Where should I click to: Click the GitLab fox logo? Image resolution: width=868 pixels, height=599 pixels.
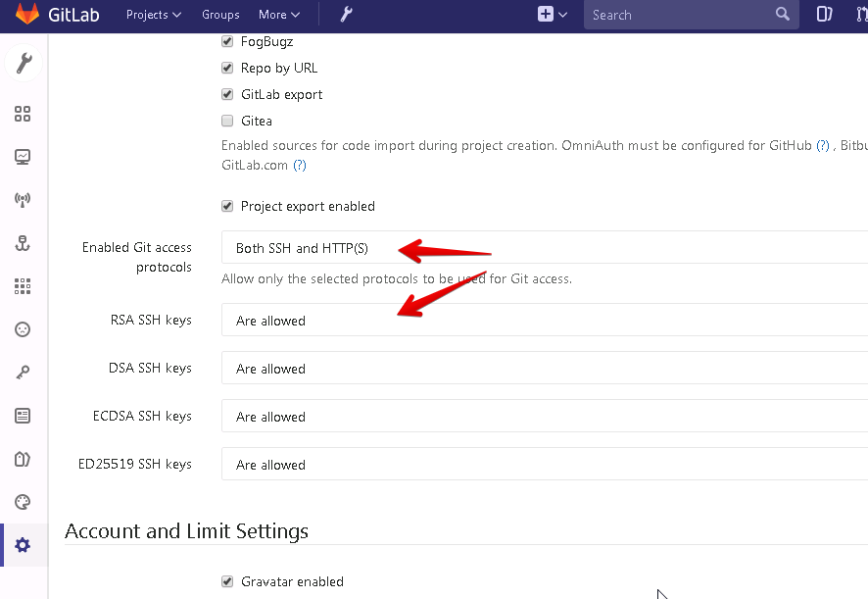27,14
